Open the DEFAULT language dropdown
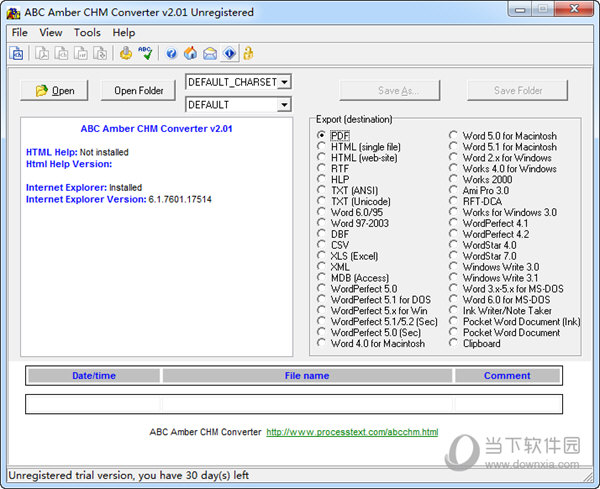The width and height of the screenshot is (600, 489). click(x=284, y=104)
